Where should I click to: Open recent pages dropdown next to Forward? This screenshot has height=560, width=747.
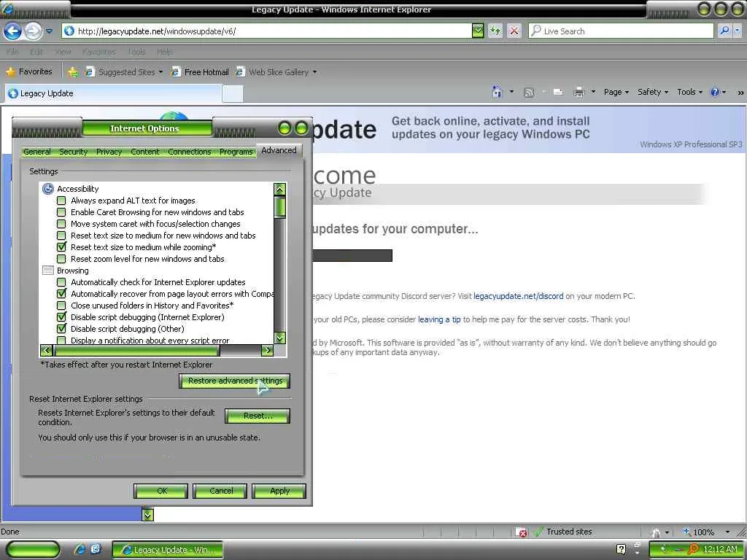[49, 31]
